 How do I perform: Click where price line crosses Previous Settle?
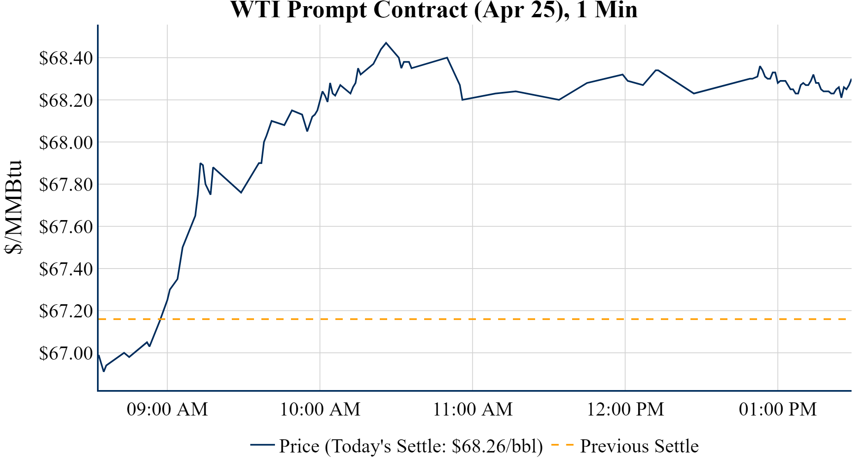pyautogui.click(x=160, y=319)
